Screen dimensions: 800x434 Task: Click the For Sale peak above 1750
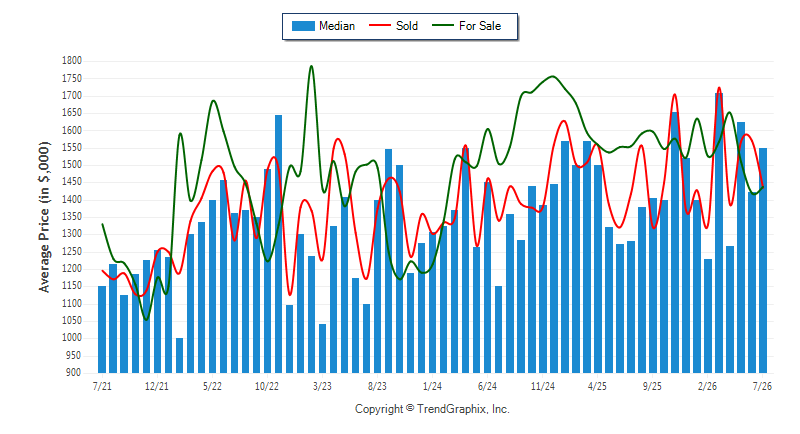[x=311, y=66]
